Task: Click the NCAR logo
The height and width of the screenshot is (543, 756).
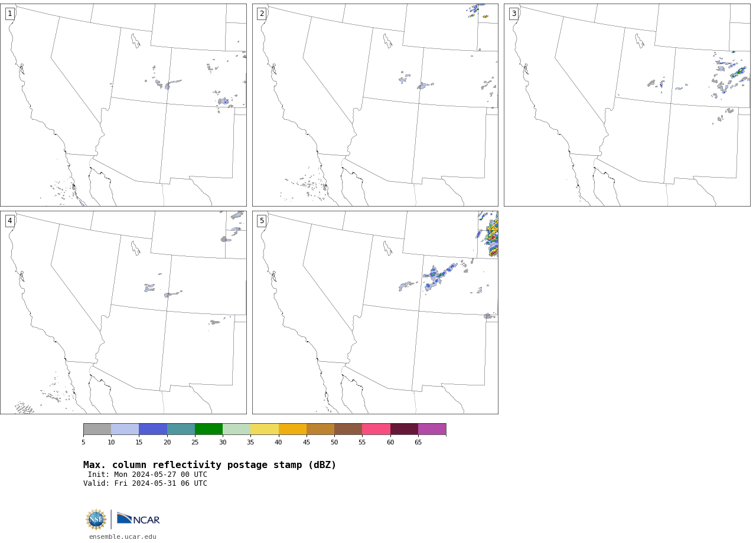Action: click(138, 519)
